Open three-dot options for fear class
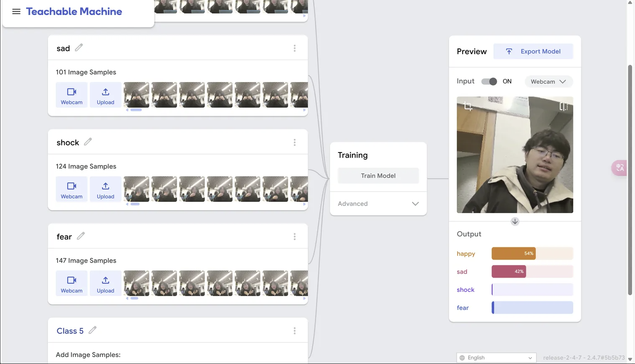The width and height of the screenshot is (635, 364). (294, 237)
